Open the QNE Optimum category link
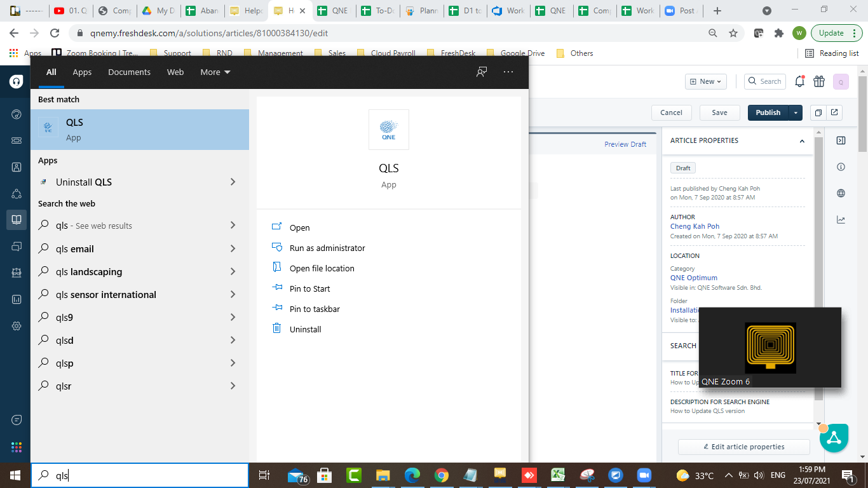The width and height of the screenshot is (868, 488). click(694, 278)
